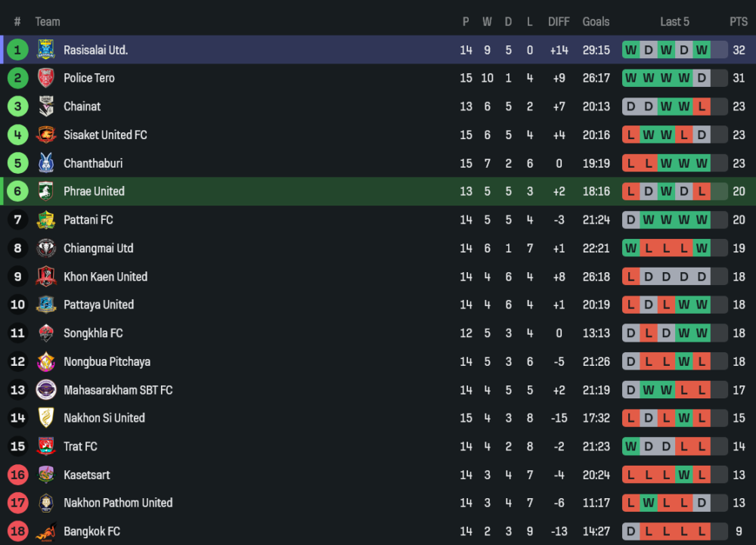Click the Goals column header
Viewport: 756px width, 545px height.
tap(596, 22)
